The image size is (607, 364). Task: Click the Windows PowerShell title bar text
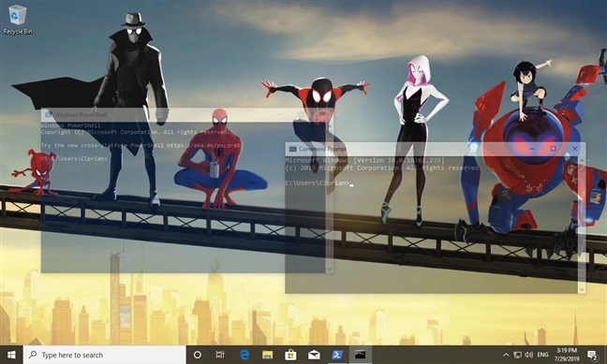81,114
